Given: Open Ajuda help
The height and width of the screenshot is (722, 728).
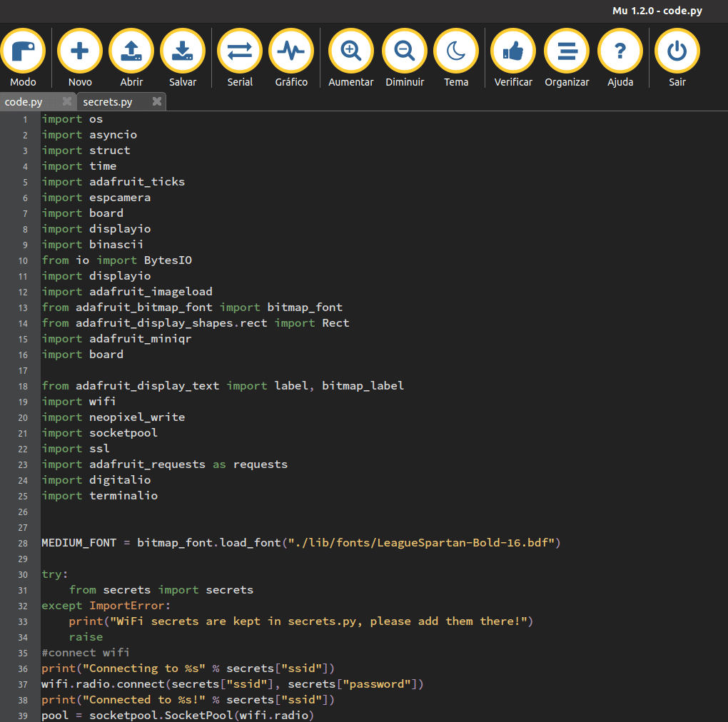Looking at the screenshot, I should click(x=620, y=52).
